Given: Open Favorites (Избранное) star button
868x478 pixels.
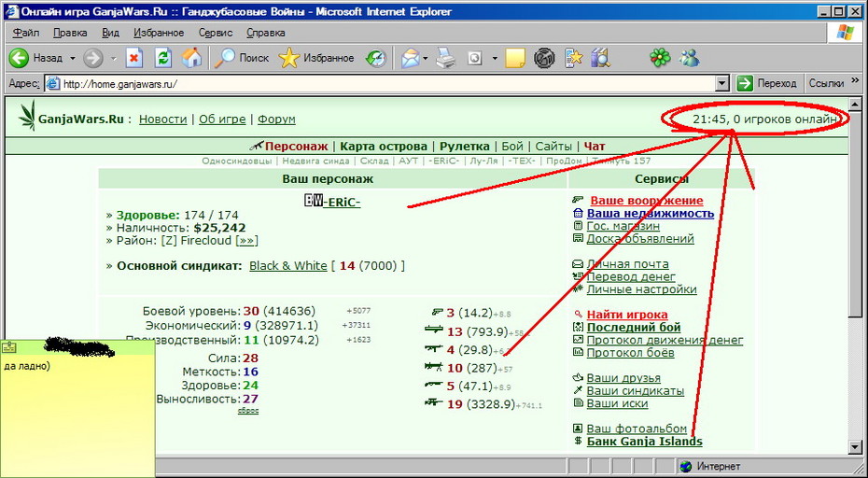Looking at the screenshot, I should (316, 58).
